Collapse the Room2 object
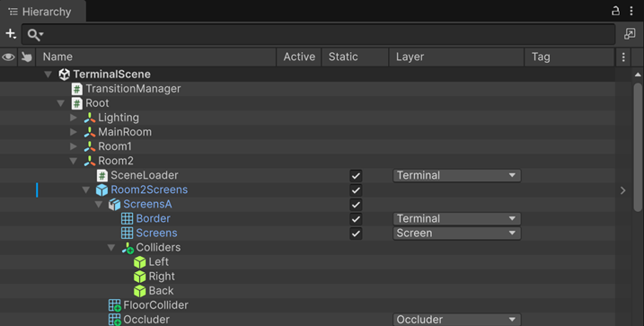 [74, 161]
